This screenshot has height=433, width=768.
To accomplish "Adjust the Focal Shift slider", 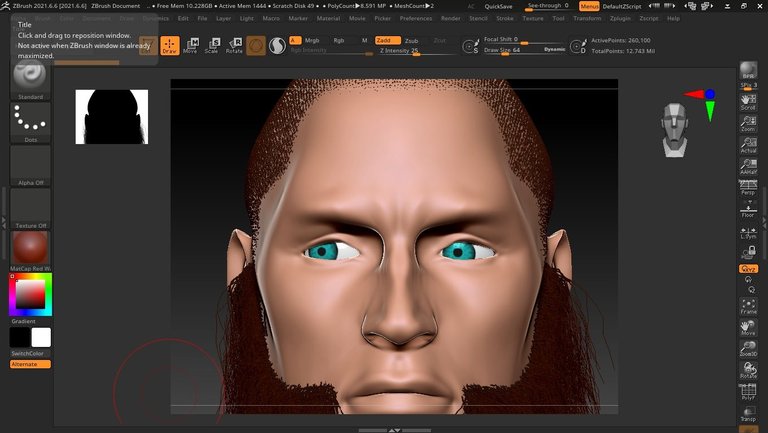I will pos(524,40).
